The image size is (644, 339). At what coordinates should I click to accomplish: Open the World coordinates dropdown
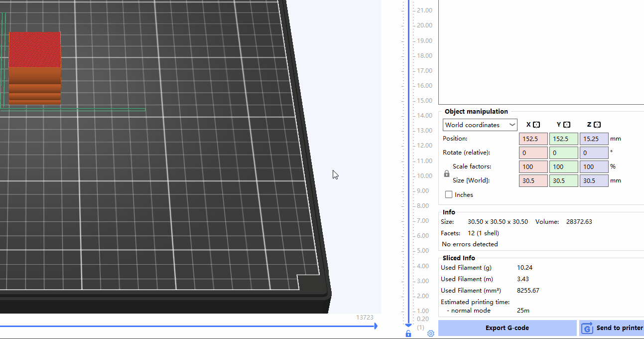coord(480,125)
